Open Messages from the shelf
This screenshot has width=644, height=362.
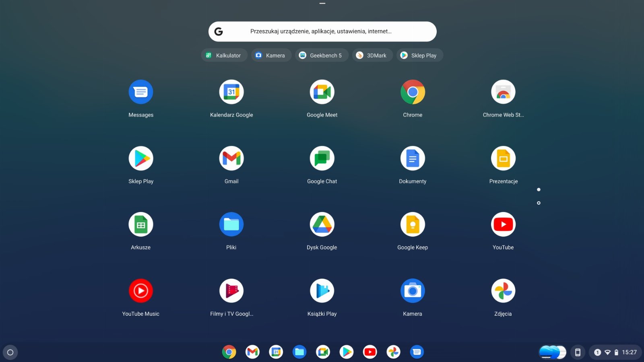coord(417,352)
